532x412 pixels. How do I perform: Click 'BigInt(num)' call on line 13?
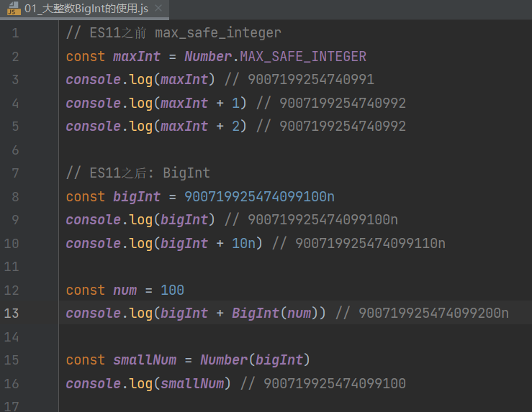pyautogui.click(x=275, y=313)
